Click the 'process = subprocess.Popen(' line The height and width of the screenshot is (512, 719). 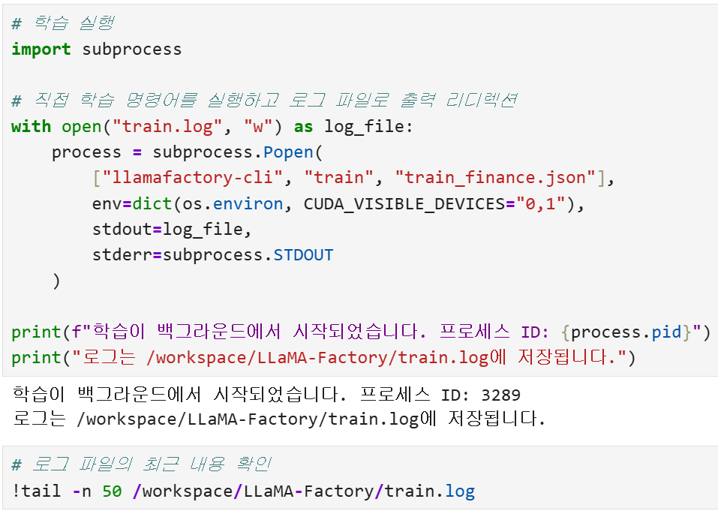187,152
